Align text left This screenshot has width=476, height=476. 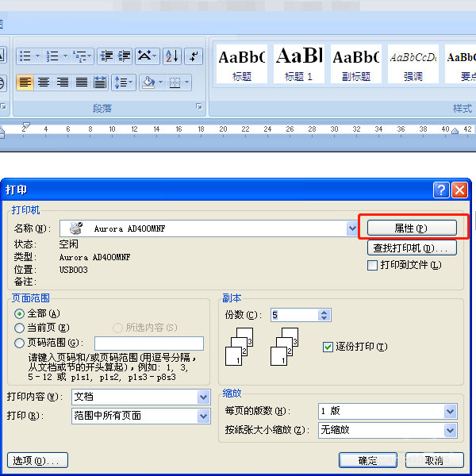click(x=25, y=83)
